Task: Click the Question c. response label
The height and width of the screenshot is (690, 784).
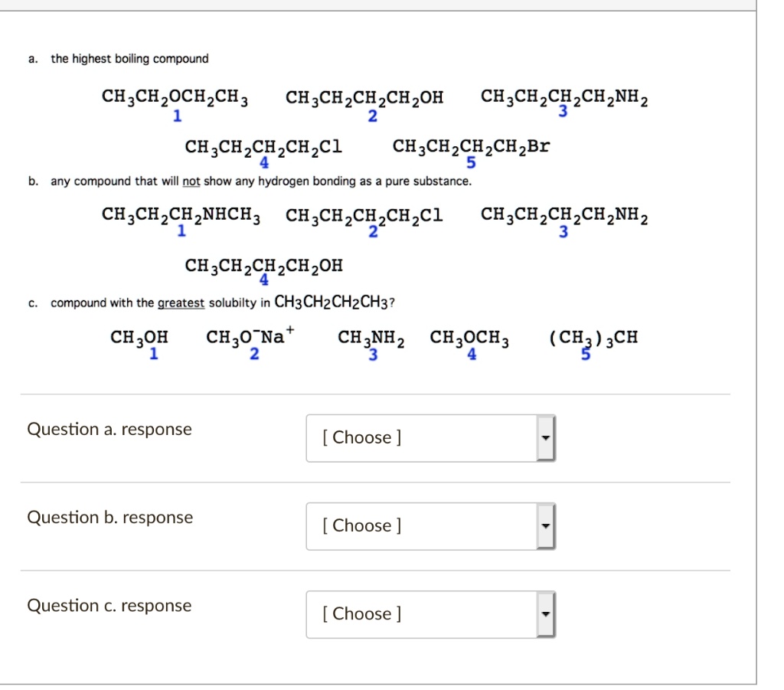Action: (109, 606)
